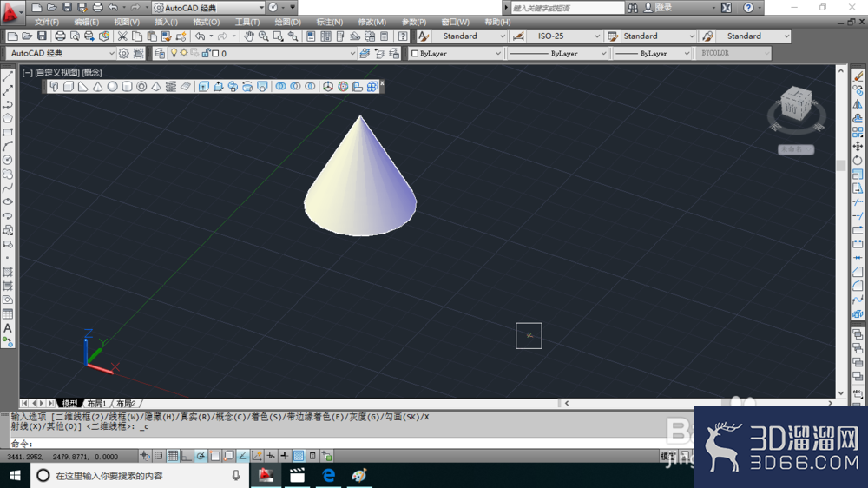Click the Zoom Realtime magnifier icon
868x488 pixels.
click(x=264, y=36)
